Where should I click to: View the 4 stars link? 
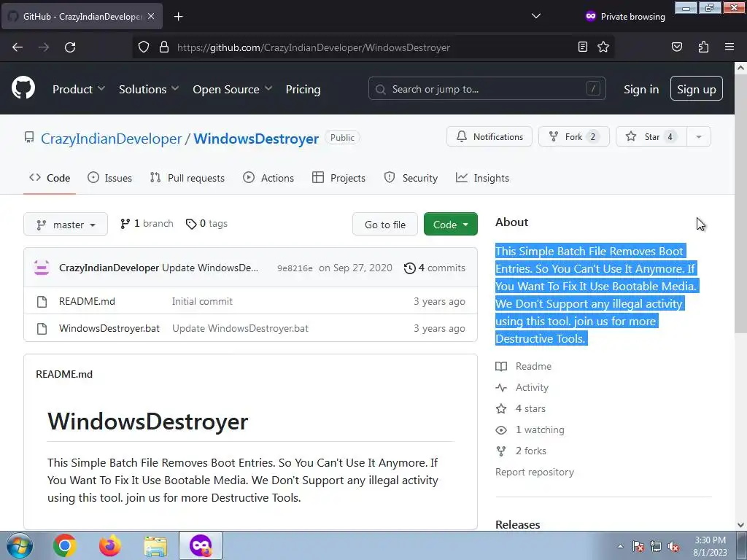521,408
